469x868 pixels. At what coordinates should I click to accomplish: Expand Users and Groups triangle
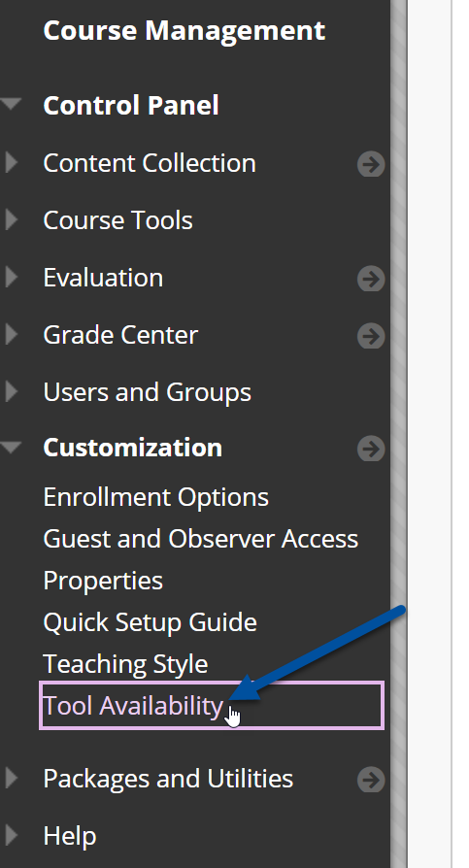pos(12,391)
